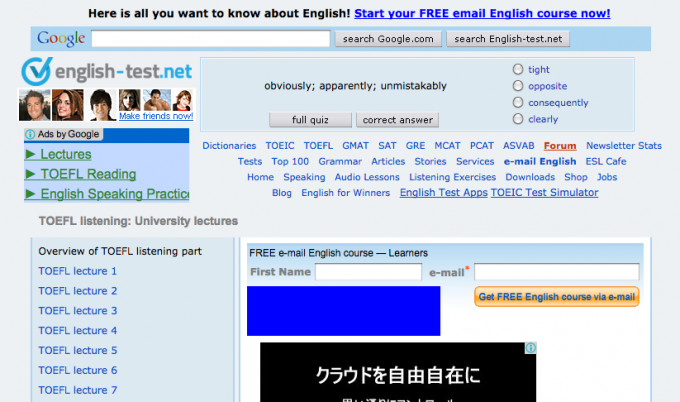The width and height of the screenshot is (680, 402).
Task: Open the TOEFL lecture 4 link
Action: pyautogui.click(x=78, y=330)
